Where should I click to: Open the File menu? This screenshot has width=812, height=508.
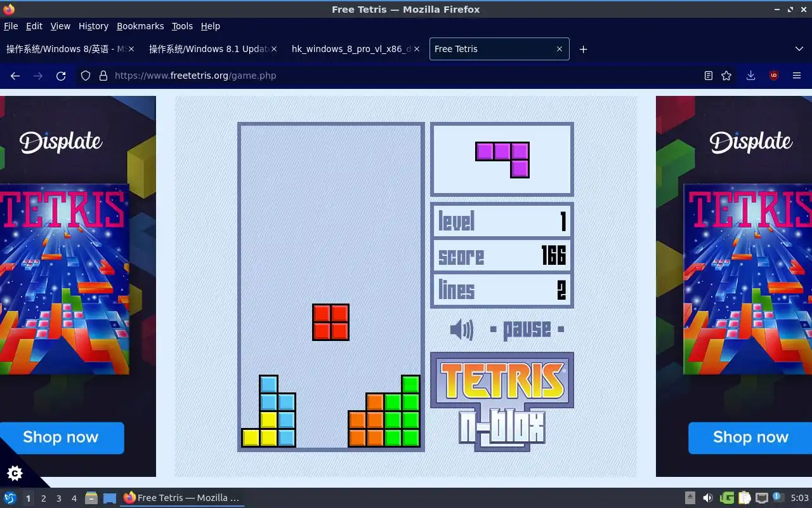(11, 26)
